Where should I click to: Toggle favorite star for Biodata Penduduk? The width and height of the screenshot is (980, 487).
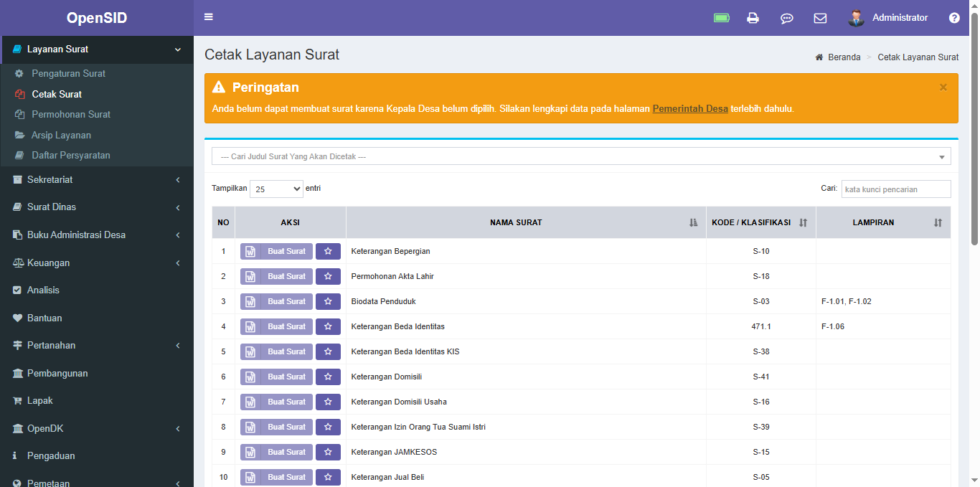tap(328, 301)
